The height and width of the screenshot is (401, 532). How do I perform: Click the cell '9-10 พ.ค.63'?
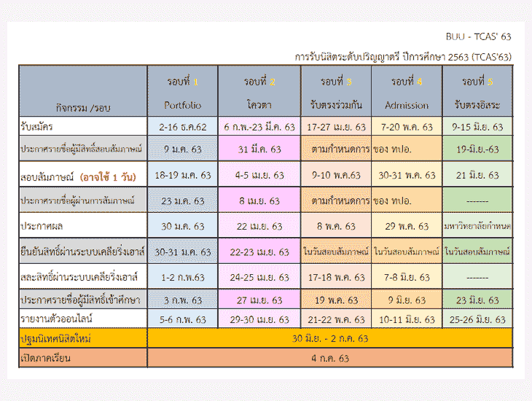(336, 174)
